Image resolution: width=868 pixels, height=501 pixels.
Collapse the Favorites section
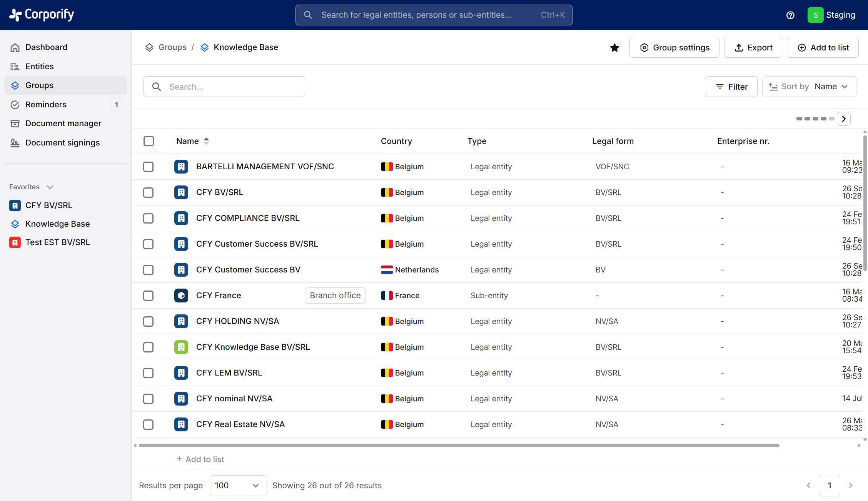coord(50,187)
